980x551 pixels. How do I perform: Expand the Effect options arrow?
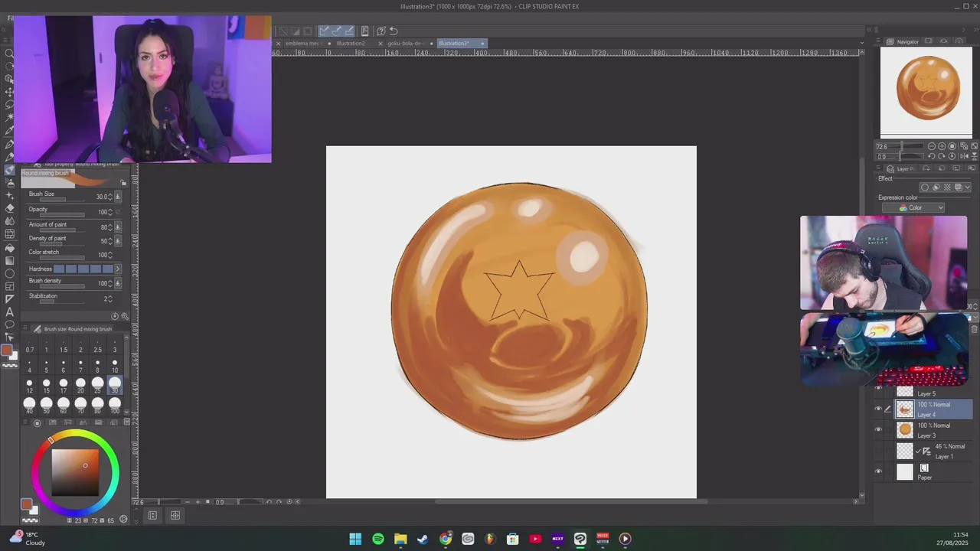pyautogui.click(x=968, y=187)
